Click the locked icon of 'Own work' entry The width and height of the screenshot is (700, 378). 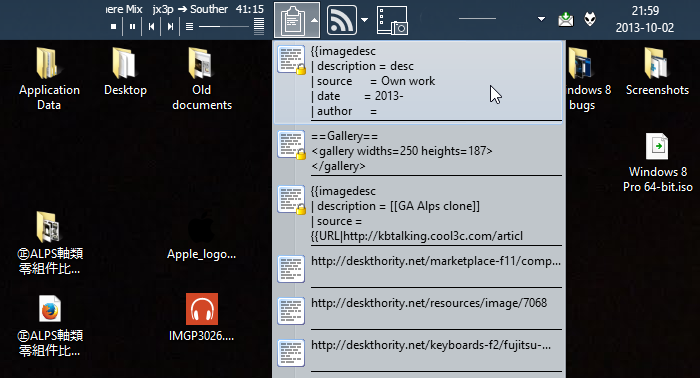tap(292, 60)
